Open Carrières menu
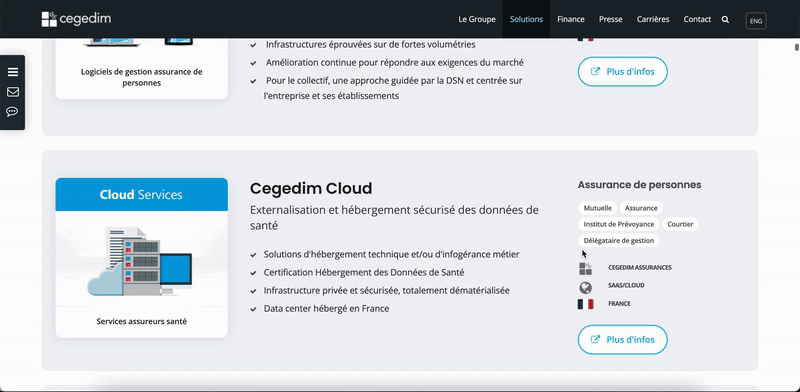This screenshot has width=800, height=392. 653,19
